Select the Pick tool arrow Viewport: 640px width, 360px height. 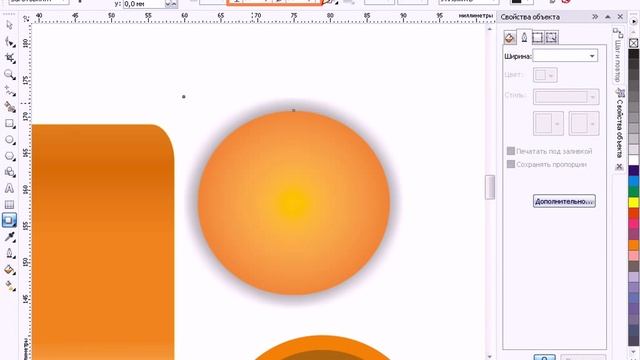click(x=10, y=25)
